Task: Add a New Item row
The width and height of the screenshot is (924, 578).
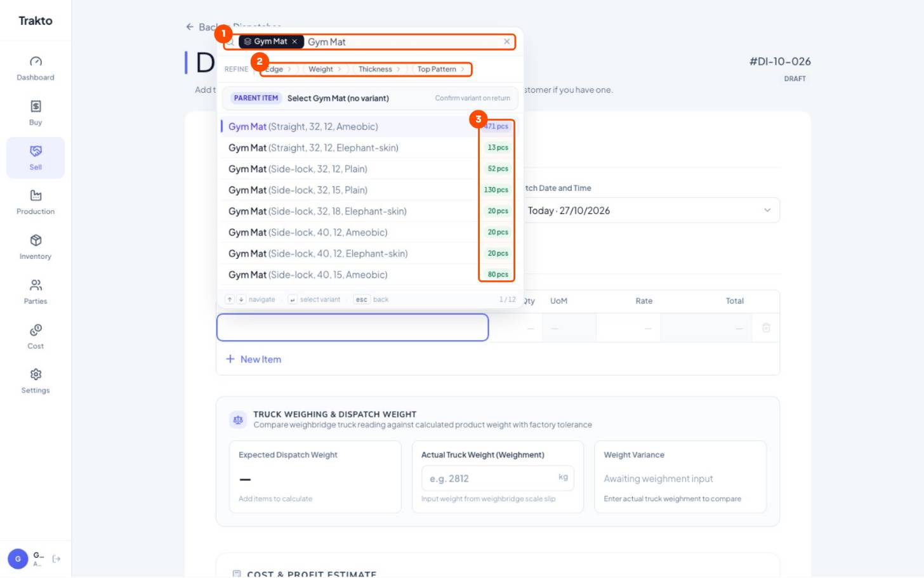Action: 254,359
